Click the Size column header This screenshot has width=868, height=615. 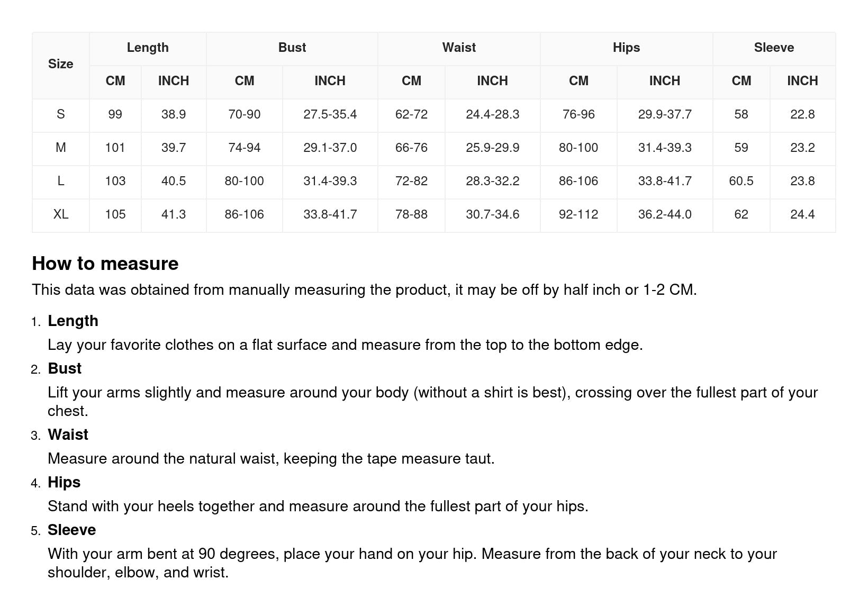60,64
